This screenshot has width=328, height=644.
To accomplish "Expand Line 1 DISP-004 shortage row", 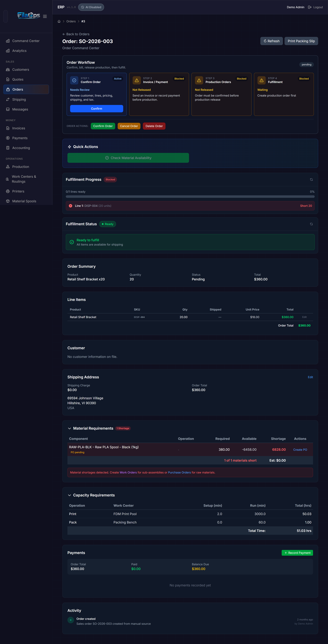I will click(x=190, y=206).
